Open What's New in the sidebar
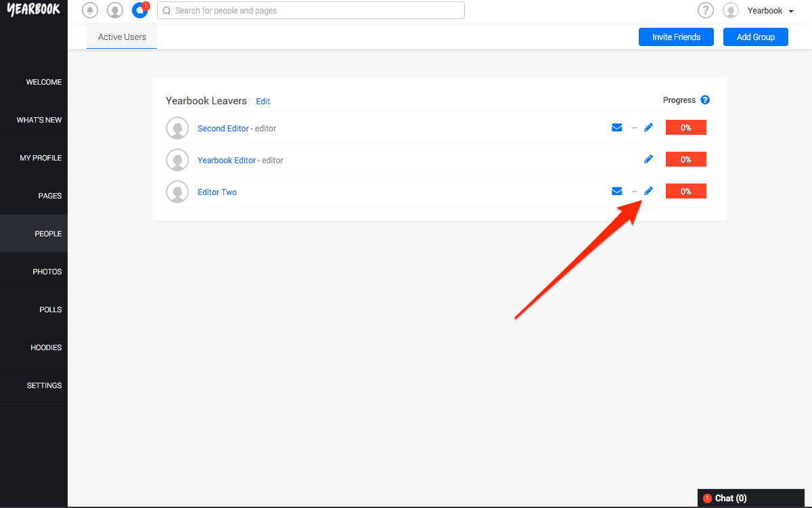 click(x=34, y=120)
